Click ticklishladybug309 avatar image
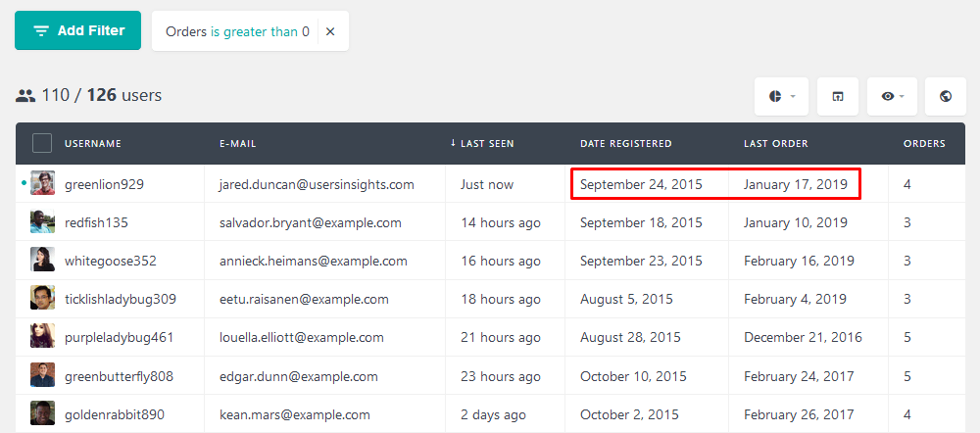 point(42,298)
